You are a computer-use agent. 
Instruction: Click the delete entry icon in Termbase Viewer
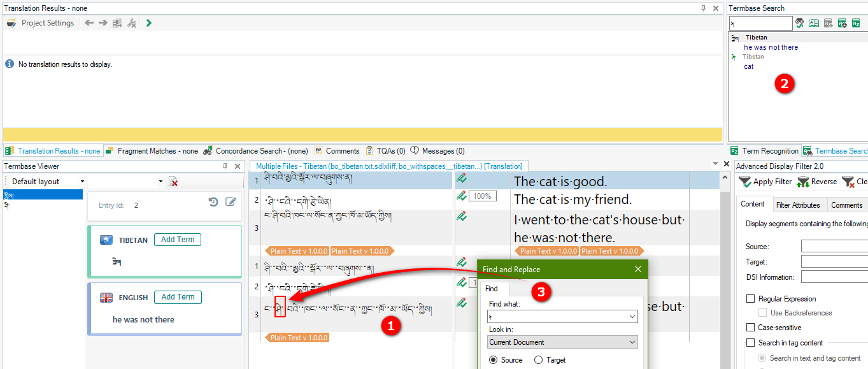[x=173, y=182]
